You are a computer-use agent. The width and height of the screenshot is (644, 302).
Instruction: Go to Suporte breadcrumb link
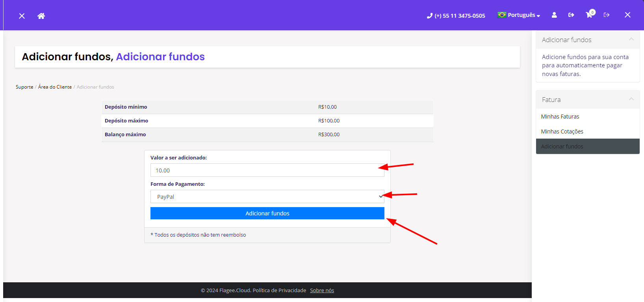pyautogui.click(x=24, y=87)
